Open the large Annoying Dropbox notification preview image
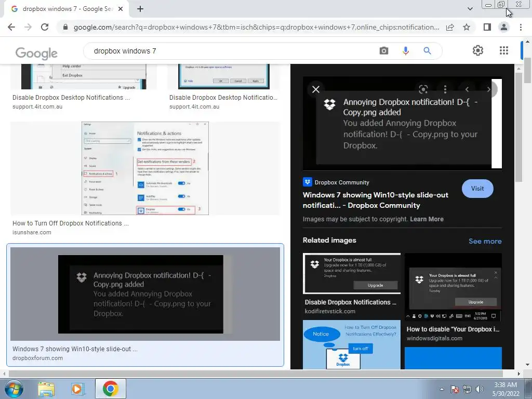Viewport: 532px width, 399px height. point(402,124)
